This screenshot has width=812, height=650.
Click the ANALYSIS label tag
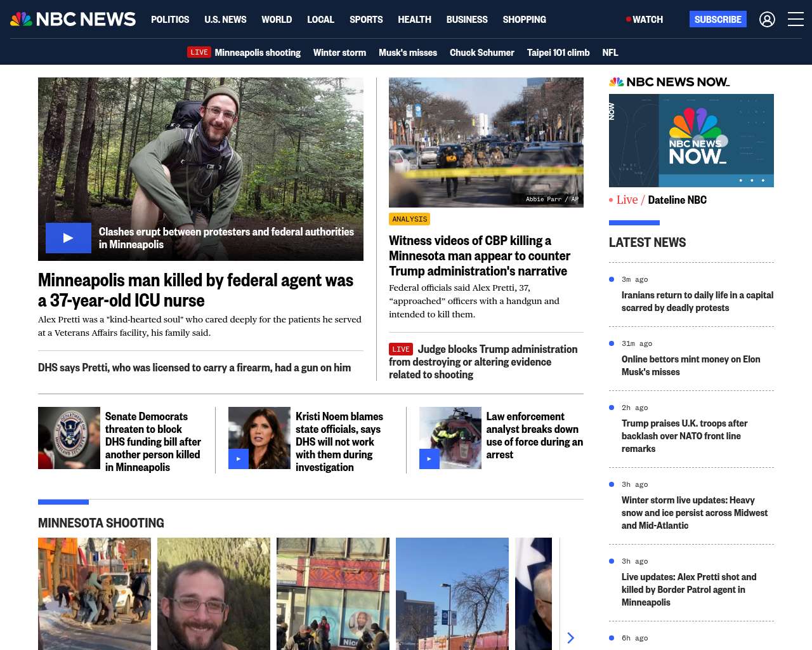click(x=410, y=219)
